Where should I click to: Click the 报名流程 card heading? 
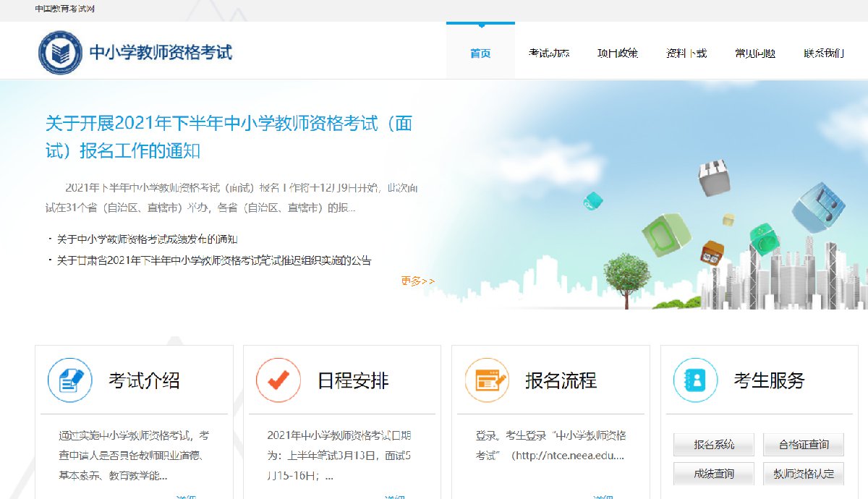pyautogui.click(x=561, y=380)
